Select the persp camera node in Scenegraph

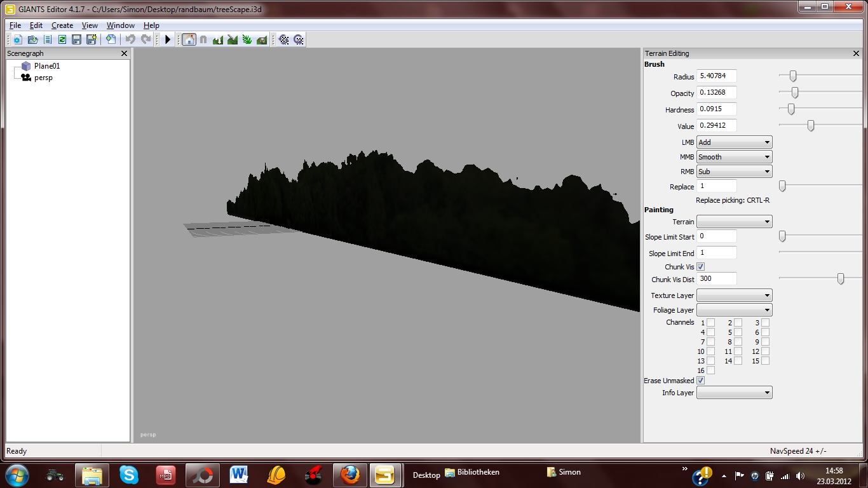tap(43, 78)
